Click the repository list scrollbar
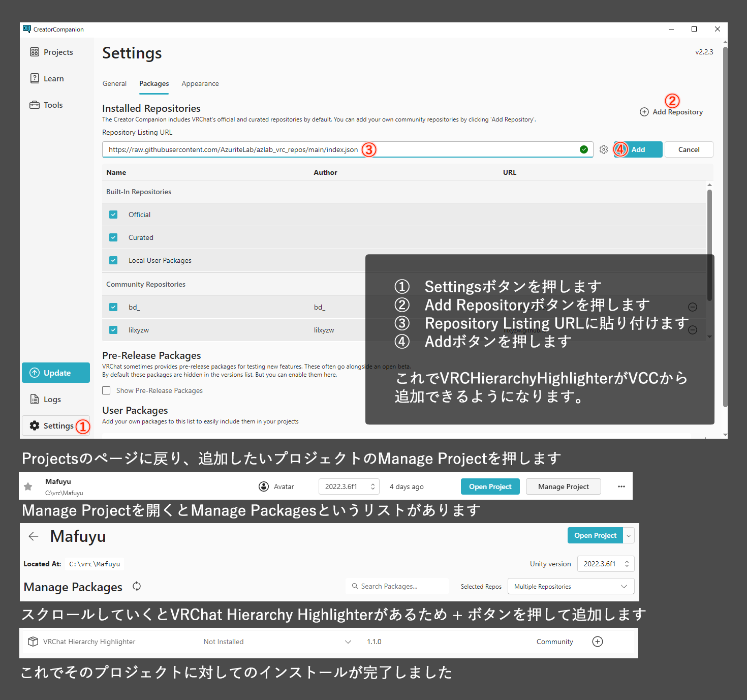Image resolution: width=747 pixels, height=700 pixels. coord(709,246)
